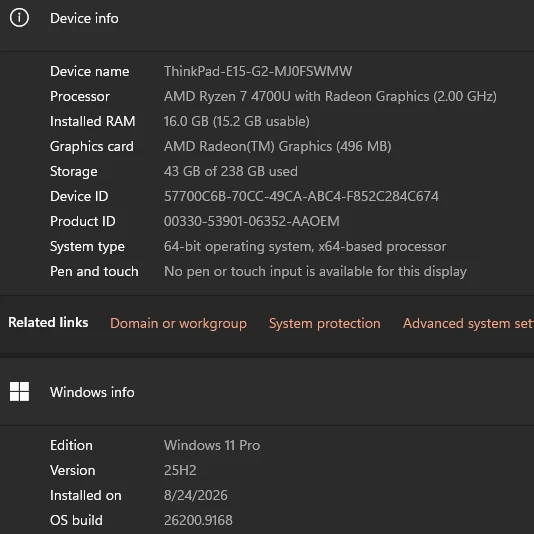
Task: Click the Installed on label
Action: point(85,495)
